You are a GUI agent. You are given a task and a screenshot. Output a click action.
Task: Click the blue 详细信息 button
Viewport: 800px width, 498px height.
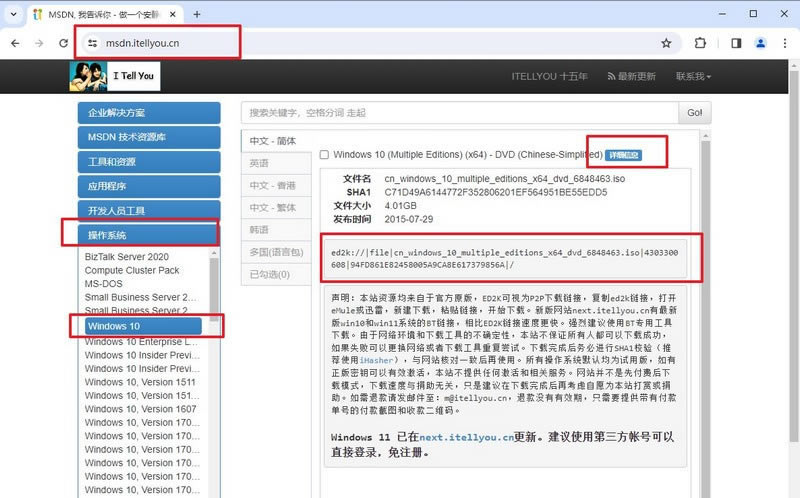coord(623,155)
